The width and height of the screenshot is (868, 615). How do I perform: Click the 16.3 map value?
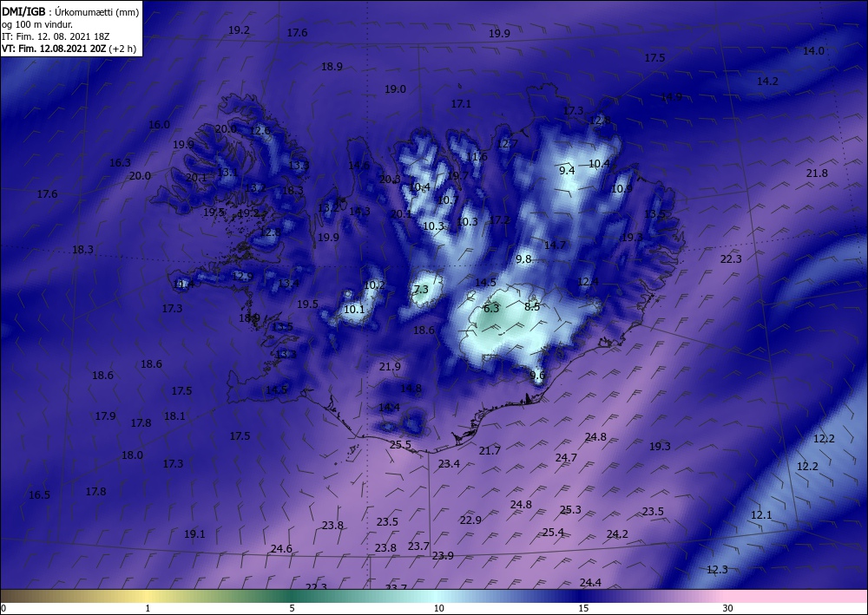[x=120, y=162]
